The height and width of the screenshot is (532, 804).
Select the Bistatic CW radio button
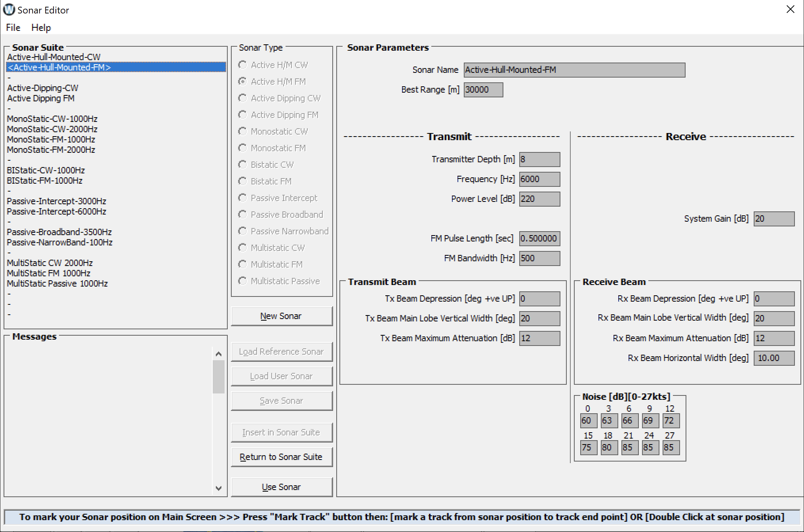click(x=242, y=164)
